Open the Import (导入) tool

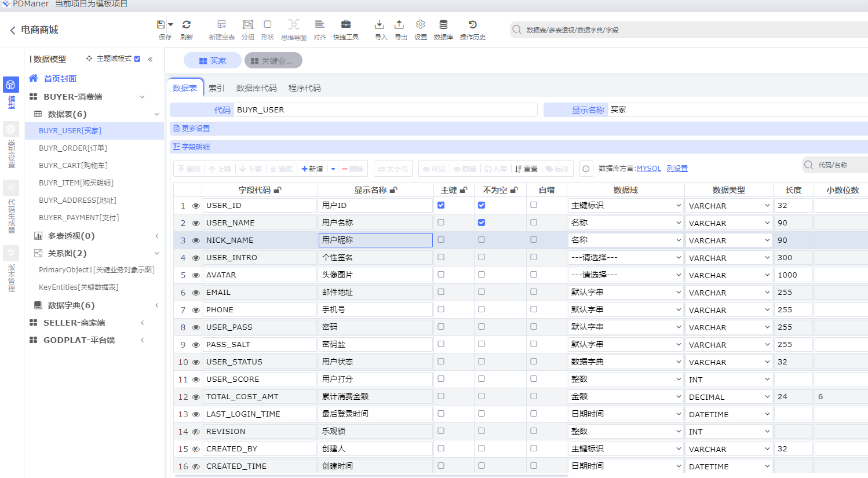380,24
